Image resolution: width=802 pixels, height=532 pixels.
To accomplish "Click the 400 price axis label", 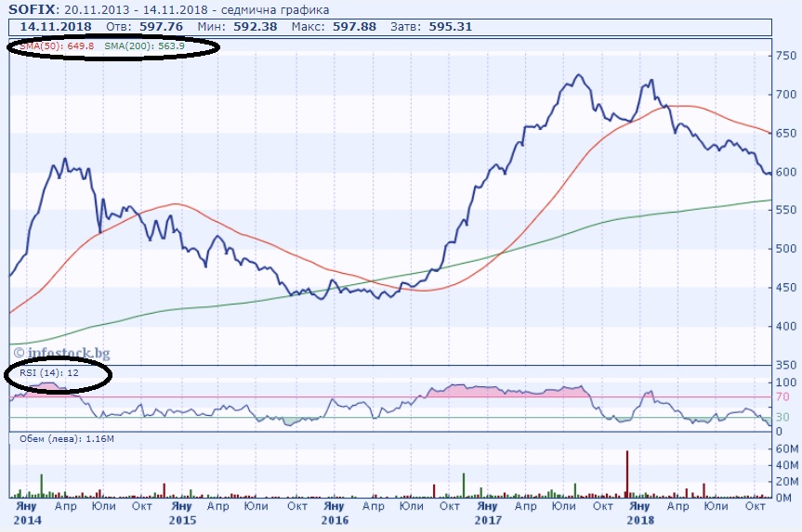I will (785, 326).
